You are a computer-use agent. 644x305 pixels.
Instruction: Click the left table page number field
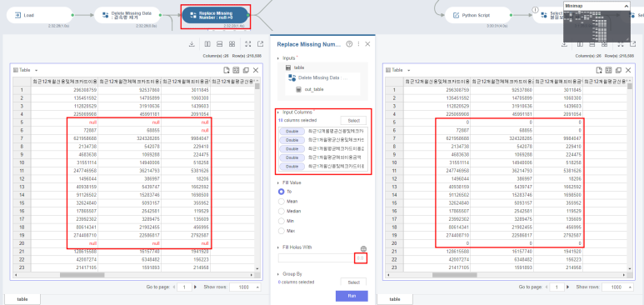tap(184, 287)
